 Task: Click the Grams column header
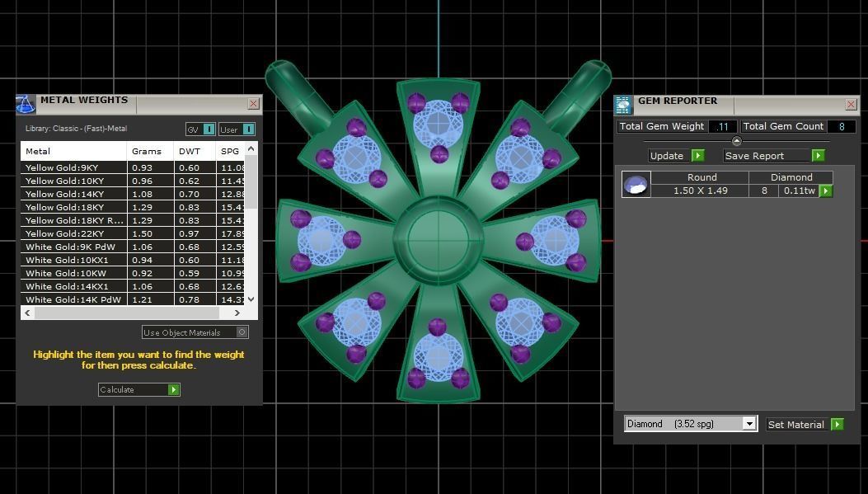tap(150, 151)
